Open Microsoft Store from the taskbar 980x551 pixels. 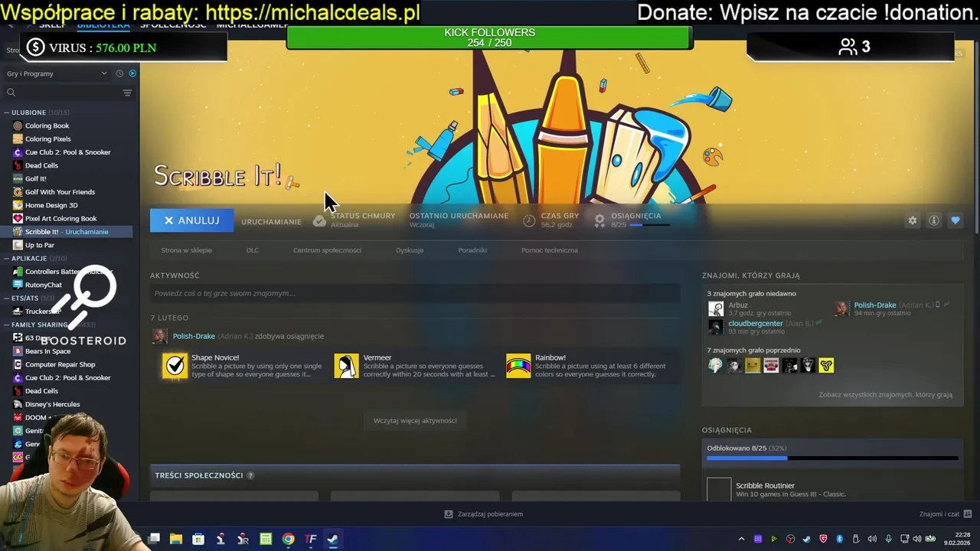point(198,539)
